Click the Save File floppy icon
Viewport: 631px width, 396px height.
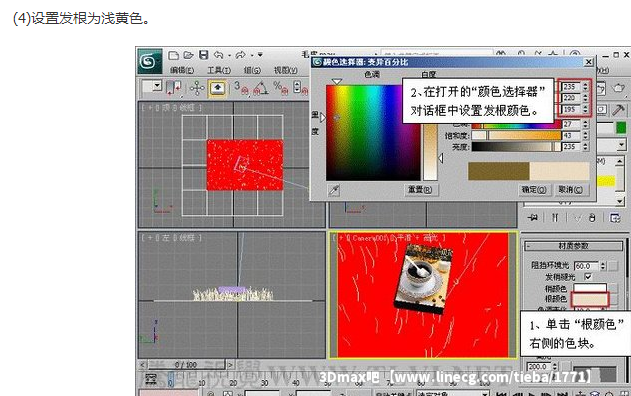(204, 55)
